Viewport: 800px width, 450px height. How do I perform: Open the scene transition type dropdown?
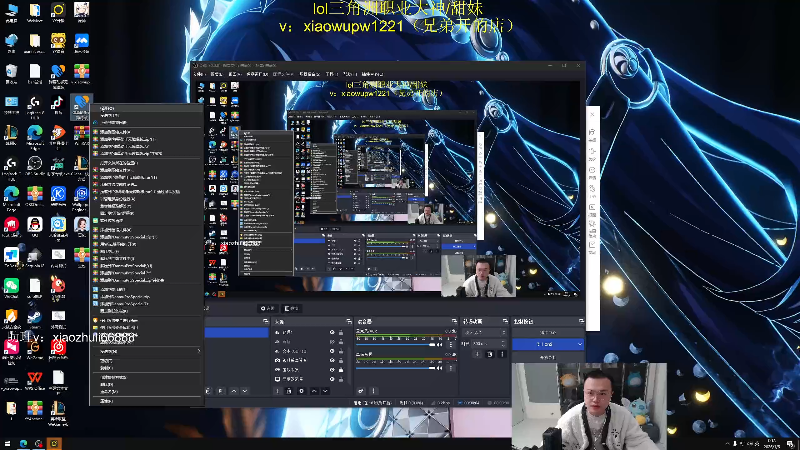[x=484, y=333]
